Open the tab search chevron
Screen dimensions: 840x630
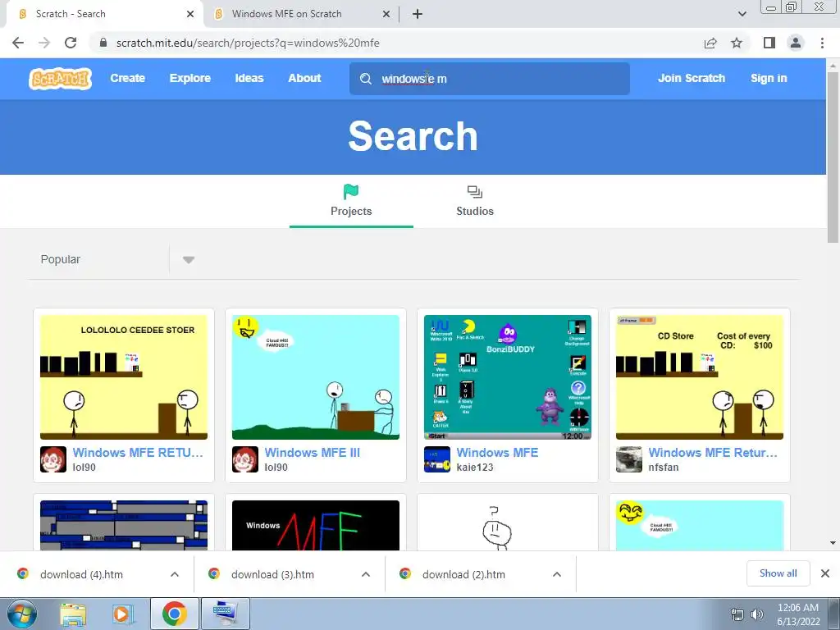coord(742,14)
